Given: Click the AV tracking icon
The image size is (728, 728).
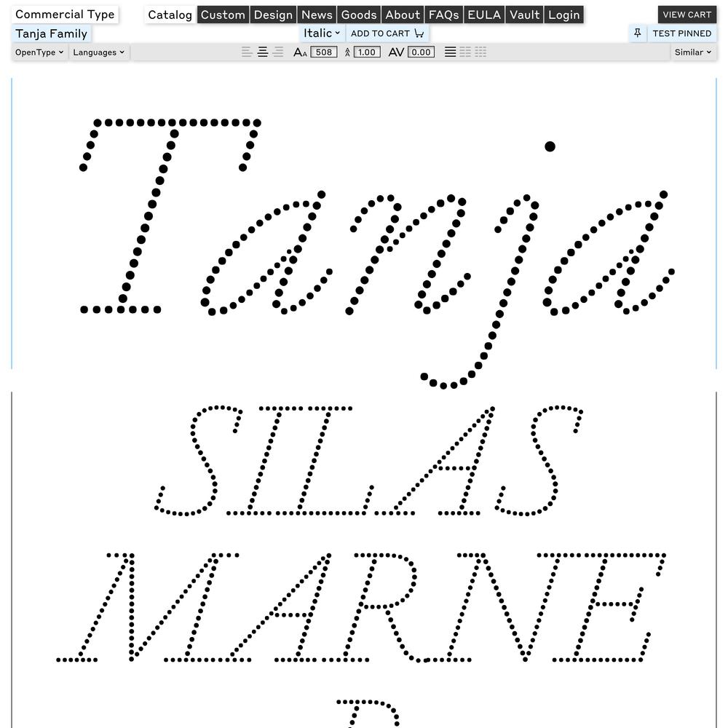Looking at the screenshot, I should (x=396, y=52).
